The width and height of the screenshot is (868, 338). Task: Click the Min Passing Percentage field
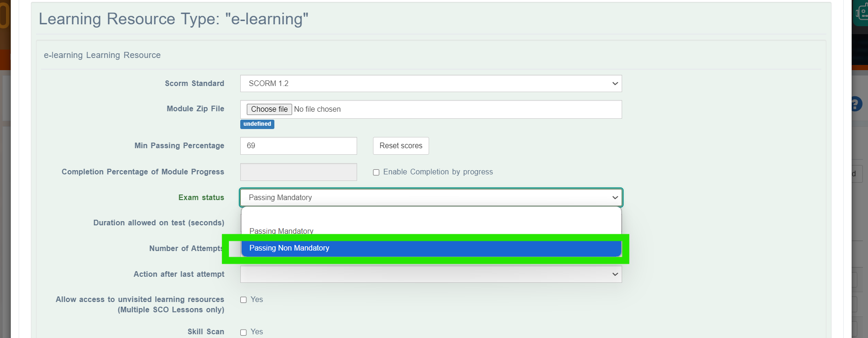tap(299, 146)
